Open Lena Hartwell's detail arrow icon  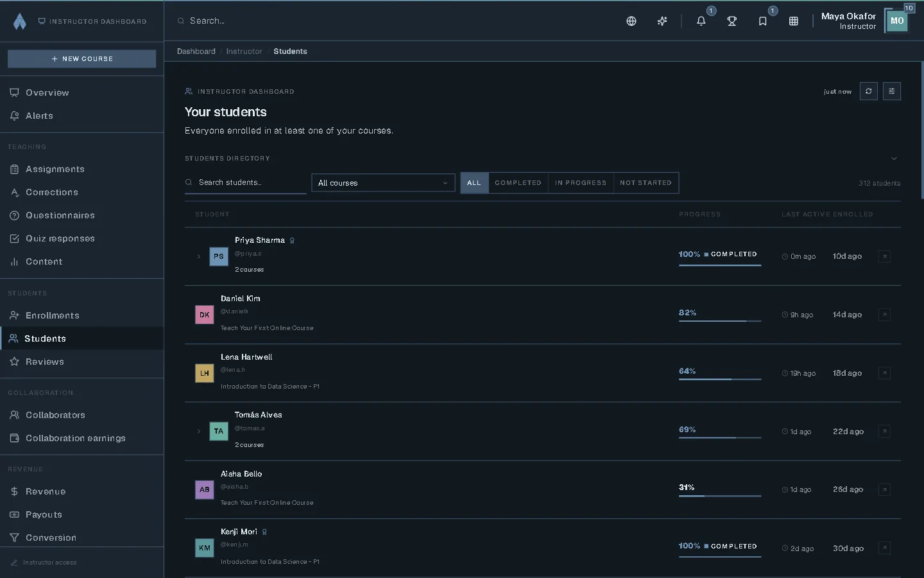pyautogui.click(x=884, y=373)
